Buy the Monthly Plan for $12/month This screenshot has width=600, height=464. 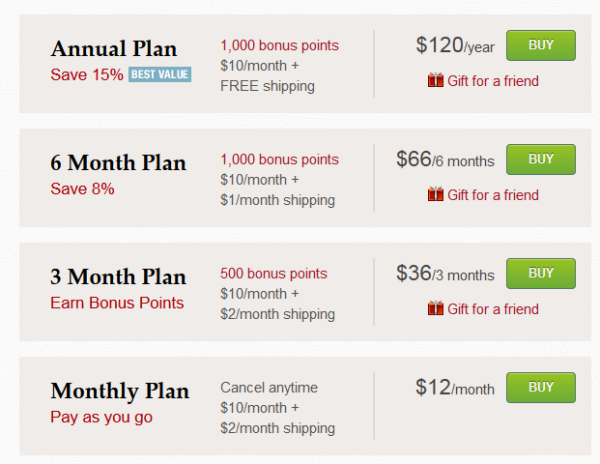coord(541,387)
